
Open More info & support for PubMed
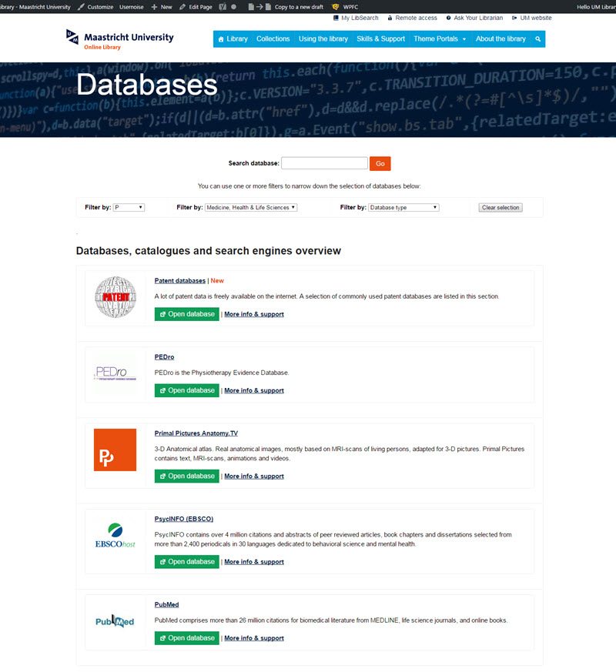click(254, 638)
